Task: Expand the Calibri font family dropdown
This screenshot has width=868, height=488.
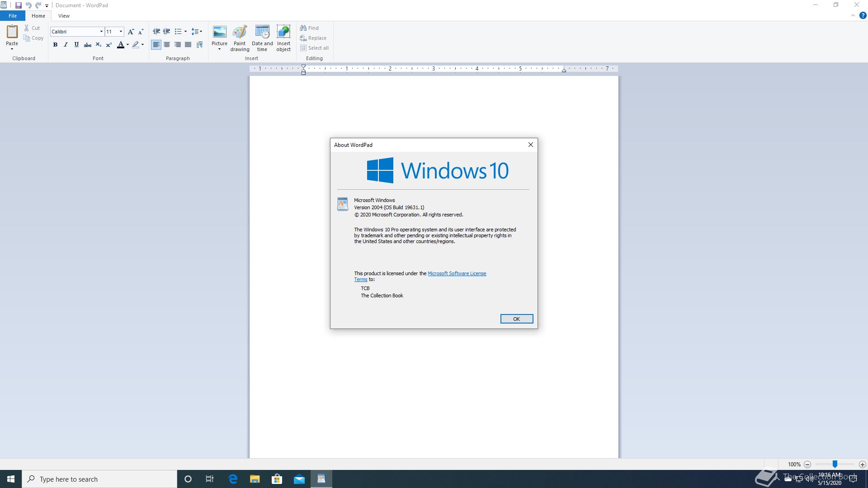Action: pyautogui.click(x=101, y=32)
